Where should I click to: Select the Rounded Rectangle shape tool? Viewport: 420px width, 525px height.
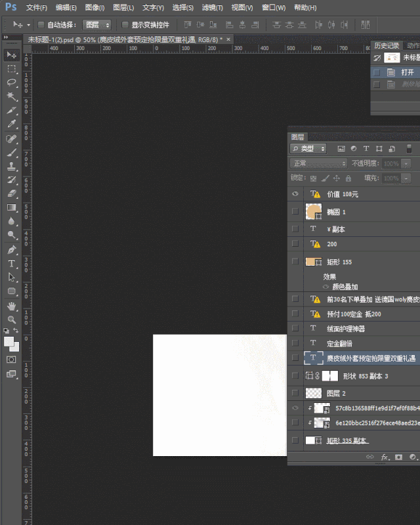click(x=11, y=291)
